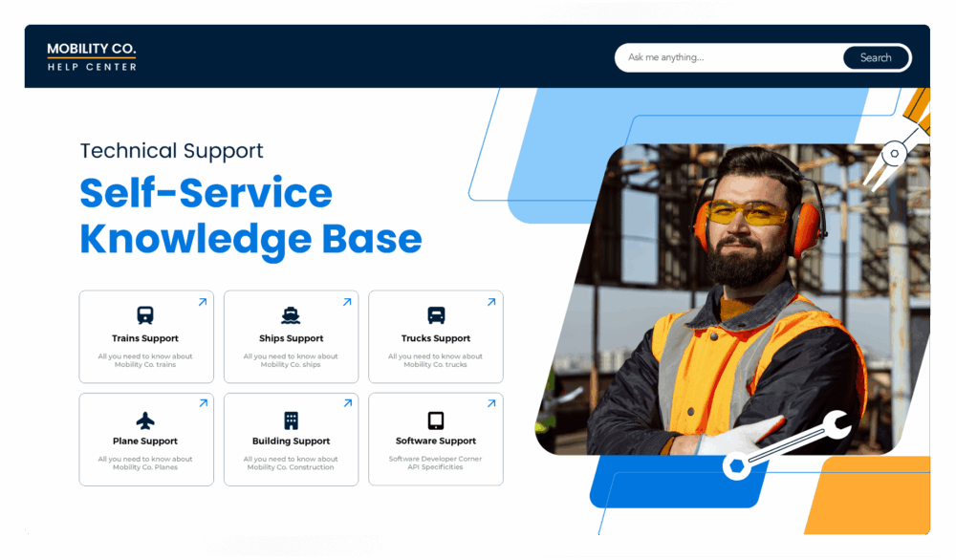Screen dimensions: 956x560
Task: Click the Mobility Co. Help Center logo
Action: click(91, 55)
